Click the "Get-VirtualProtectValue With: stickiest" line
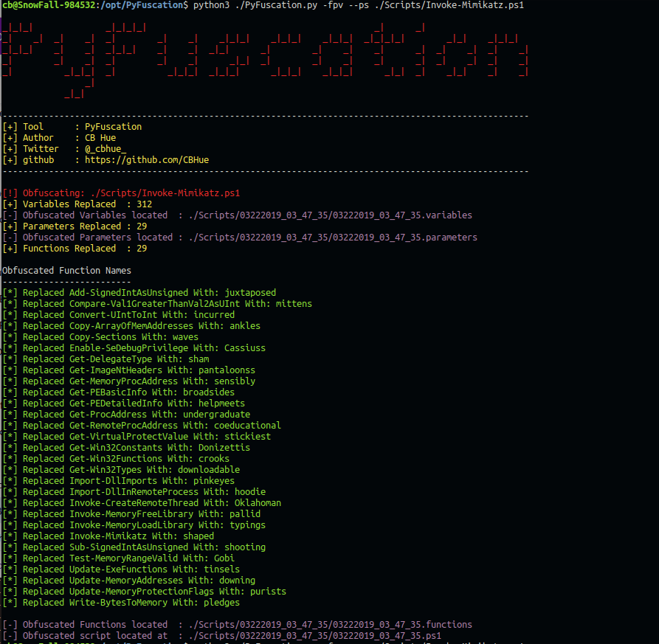 point(137,437)
